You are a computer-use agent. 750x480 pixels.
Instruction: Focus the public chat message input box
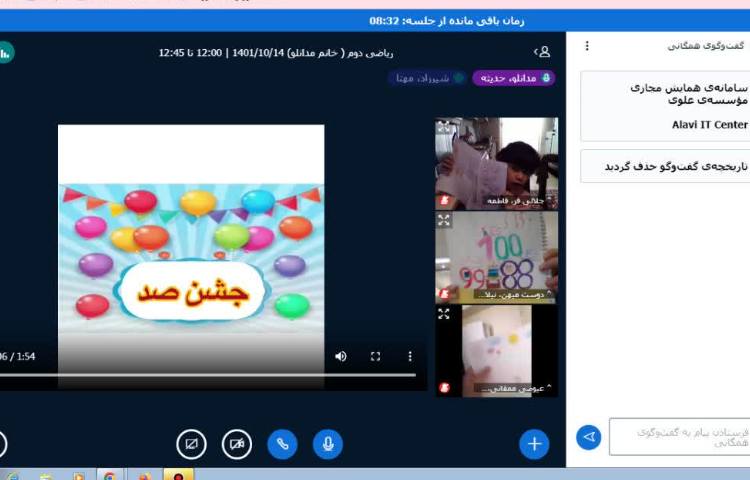(679, 437)
